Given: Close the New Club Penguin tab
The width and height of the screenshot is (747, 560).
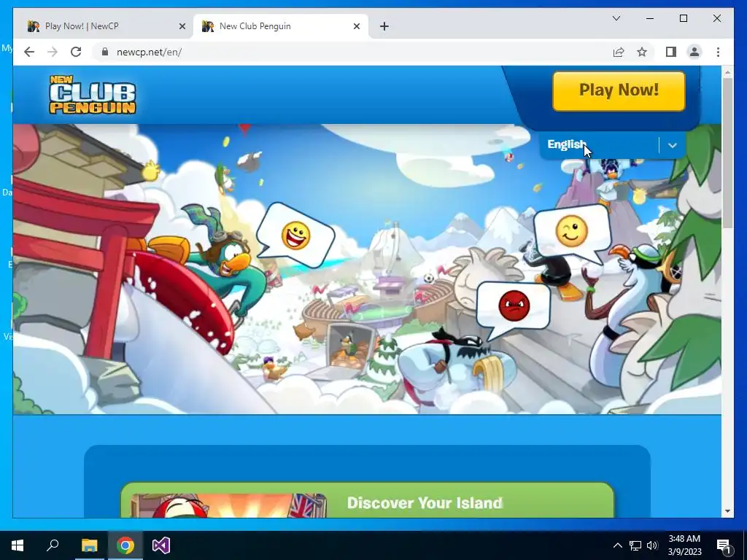Looking at the screenshot, I should (356, 26).
